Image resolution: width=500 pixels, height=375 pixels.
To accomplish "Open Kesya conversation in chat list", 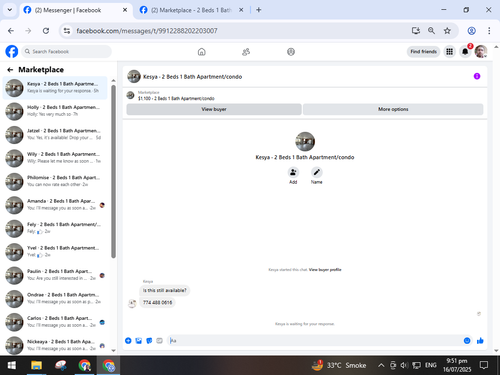I will tap(55, 88).
